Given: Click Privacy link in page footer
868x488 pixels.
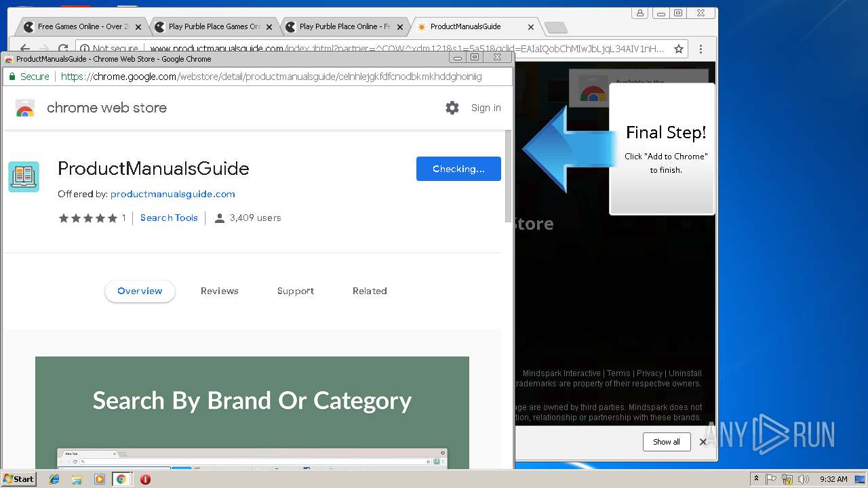Looking at the screenshot, I should click(x=650, y=373).
